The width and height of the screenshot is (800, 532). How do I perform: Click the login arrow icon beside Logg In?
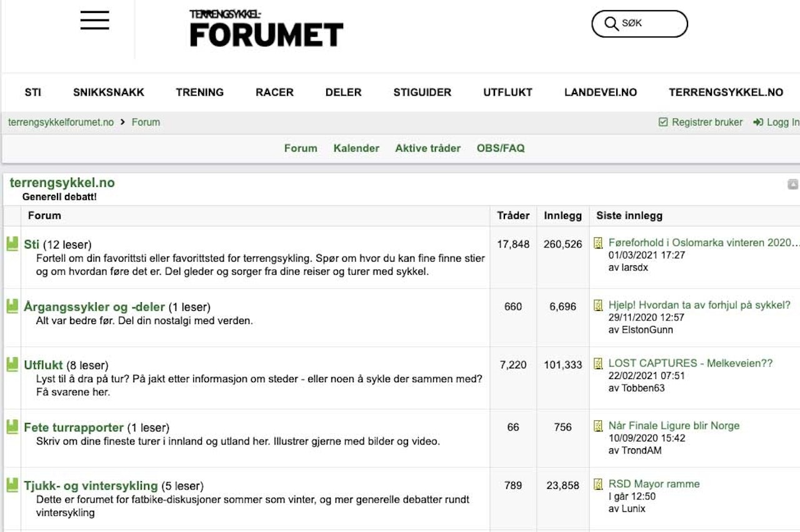click(x=757, y=122)
